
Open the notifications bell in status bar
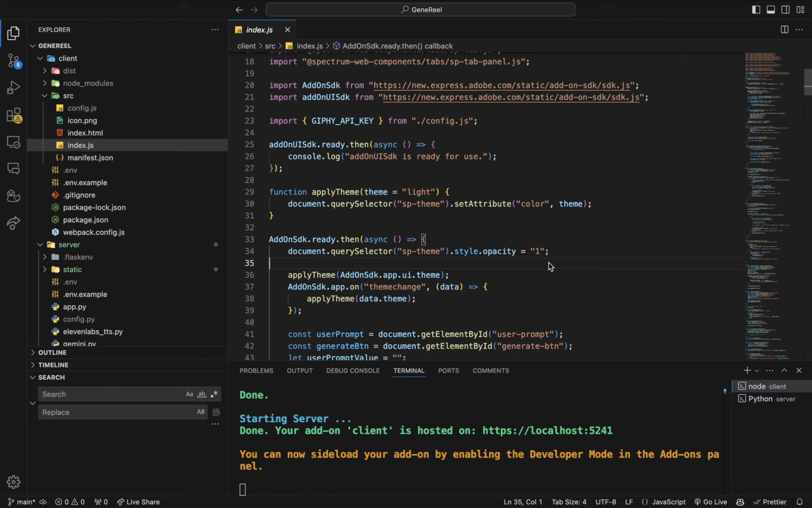(x=800, y=502)
